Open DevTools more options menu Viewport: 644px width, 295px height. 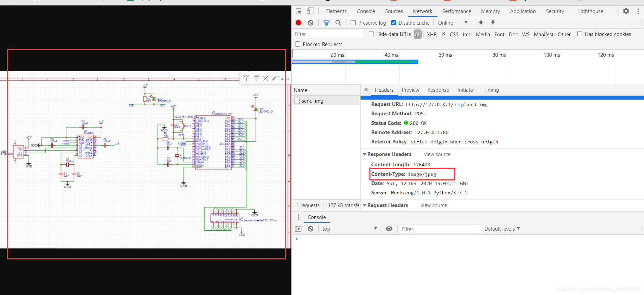(x=638, y=11)
